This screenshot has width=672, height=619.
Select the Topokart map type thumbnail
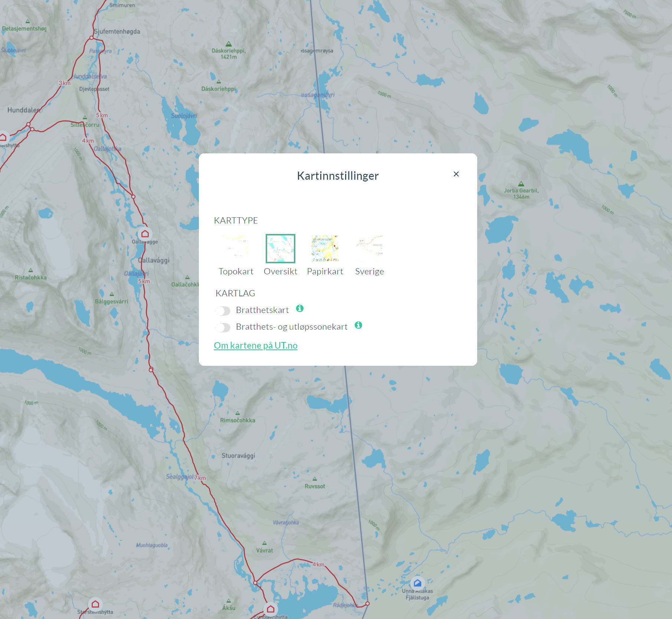pyautogui.click(x=236, y=248)
